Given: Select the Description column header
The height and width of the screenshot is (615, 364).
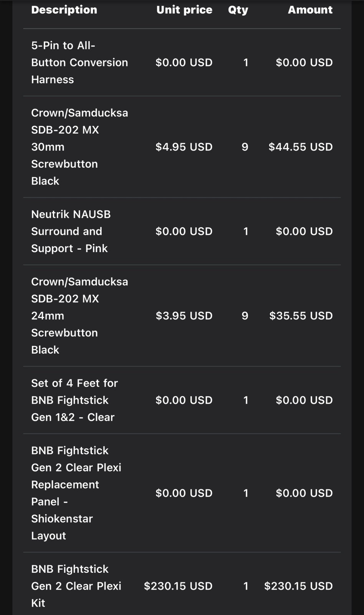Looking at the screenshot, I should (x=64, y=10).
